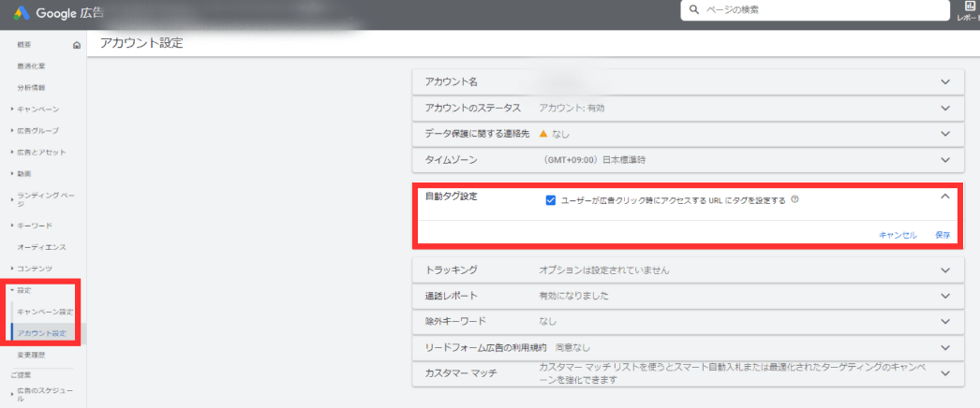980x408 pixels.
Task: Click オプションは設定されていません text
Action: click(604, 270)
